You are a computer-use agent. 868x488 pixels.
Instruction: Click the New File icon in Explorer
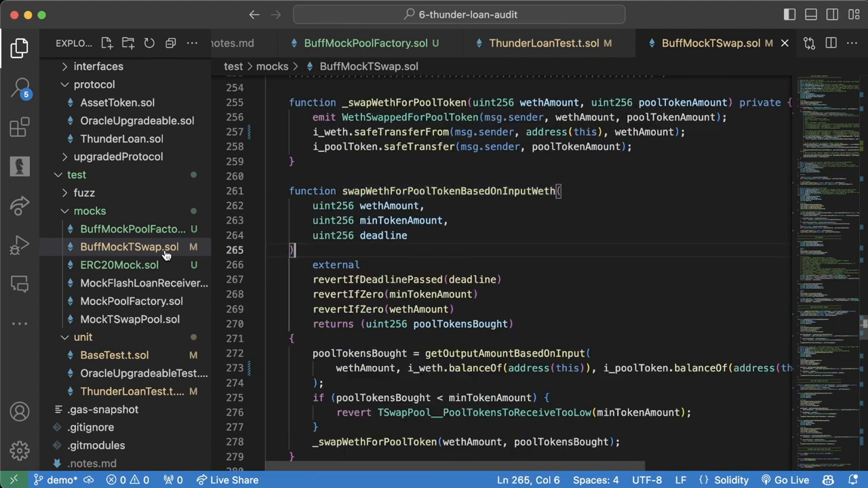click(106, 43)
